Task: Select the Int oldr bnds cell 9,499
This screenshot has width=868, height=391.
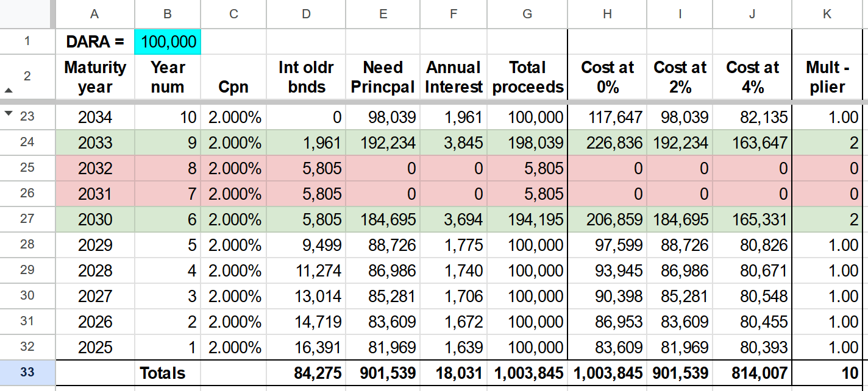Action: tap(306, 245)
